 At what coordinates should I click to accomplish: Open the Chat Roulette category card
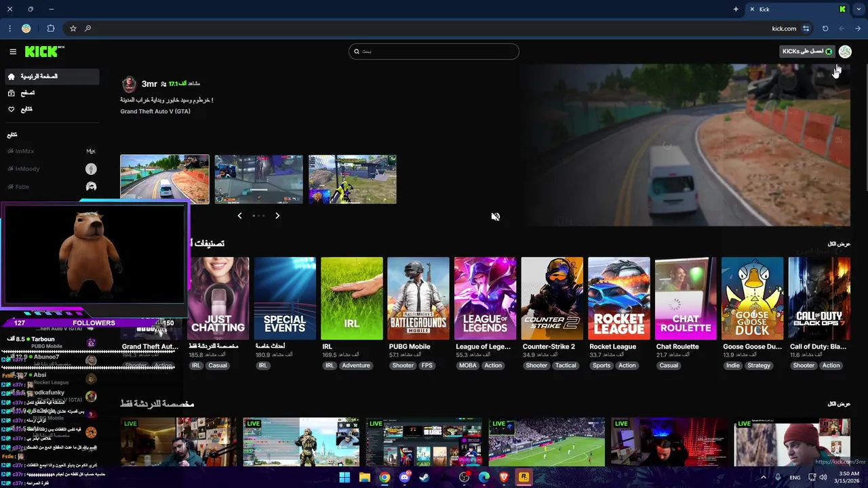pyautogui.click(x=686, y=298)
